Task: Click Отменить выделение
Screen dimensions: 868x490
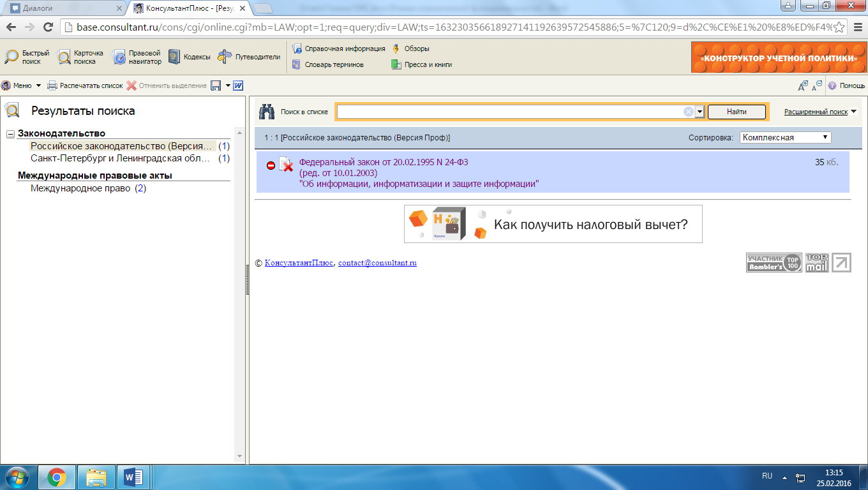Action: (x=167, y=85)
